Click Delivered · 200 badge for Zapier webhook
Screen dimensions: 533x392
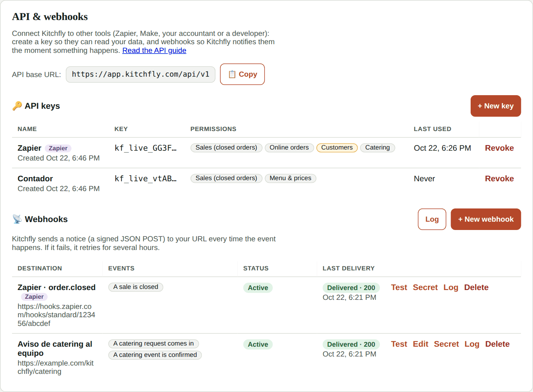(351, 288)
